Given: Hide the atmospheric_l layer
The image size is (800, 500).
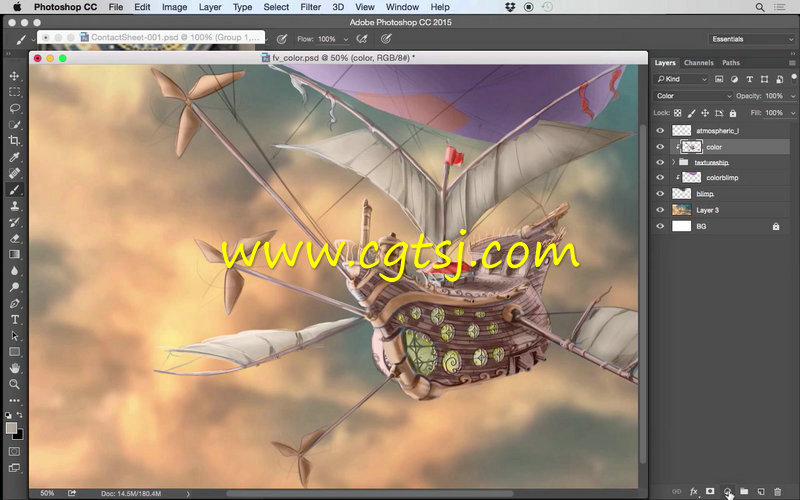Looking at the screenshot, I should 660,131.
